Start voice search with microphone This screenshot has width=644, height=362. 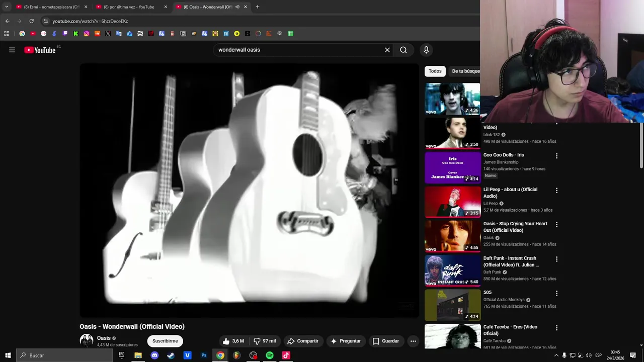426,50
